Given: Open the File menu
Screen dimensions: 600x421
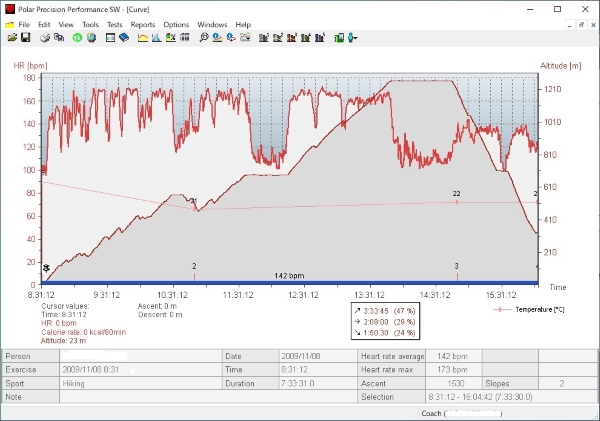Looking at the screenshot, I should [24, 25].
